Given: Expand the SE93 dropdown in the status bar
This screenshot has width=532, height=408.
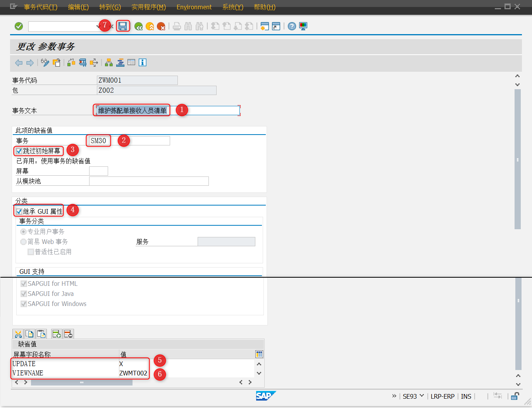Looking at the screenshot, I should point(422,396).
